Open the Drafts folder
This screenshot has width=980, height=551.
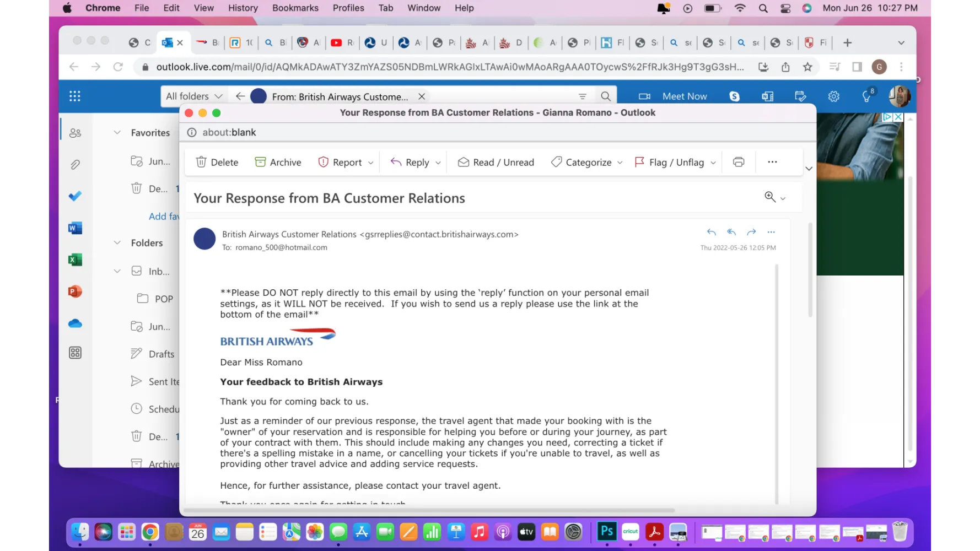tap(153, 354)
